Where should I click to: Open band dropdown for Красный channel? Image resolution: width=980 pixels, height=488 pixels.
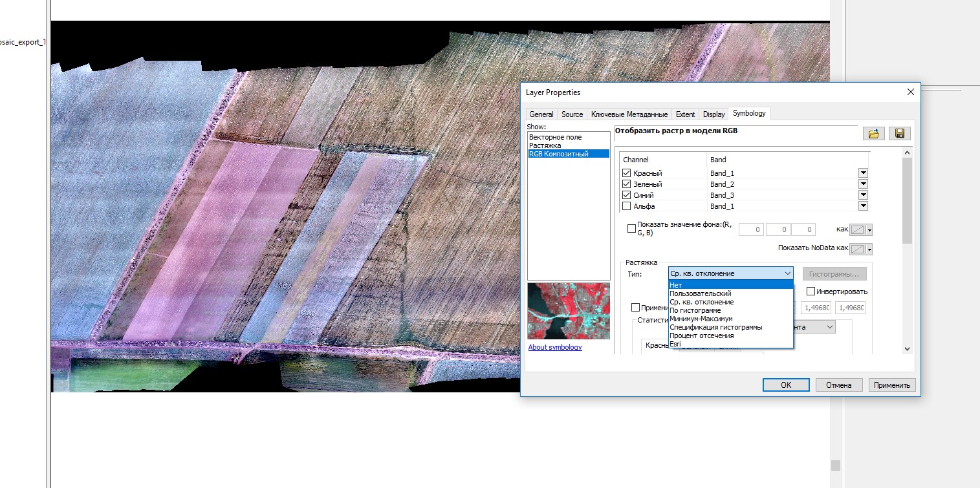[x=863, y=173]
